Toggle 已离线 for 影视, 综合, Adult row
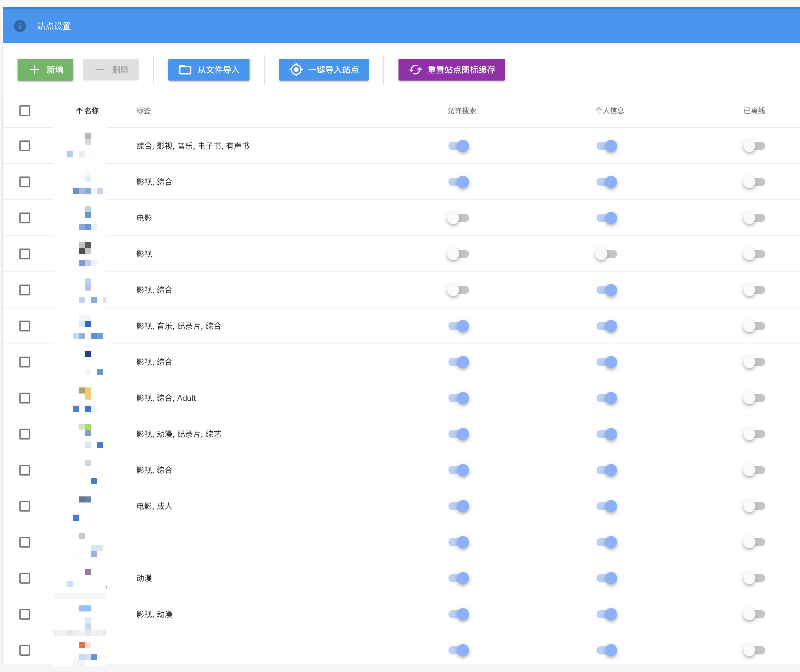 (754, 398)
